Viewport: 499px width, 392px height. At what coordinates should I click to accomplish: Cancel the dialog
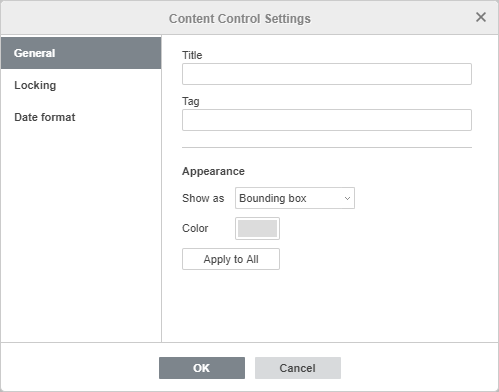point(298,368)
